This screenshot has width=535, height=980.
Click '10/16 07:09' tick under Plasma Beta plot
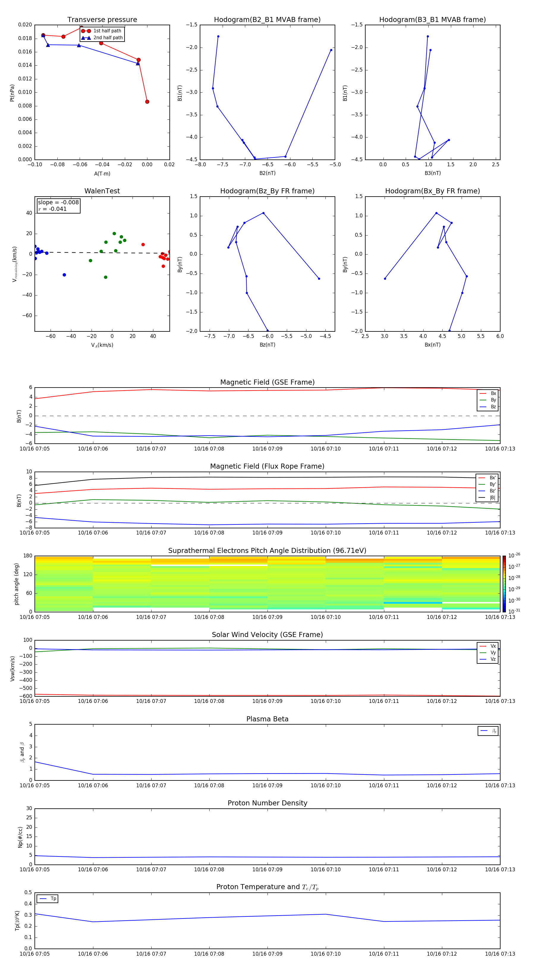[x=267, y=785]
